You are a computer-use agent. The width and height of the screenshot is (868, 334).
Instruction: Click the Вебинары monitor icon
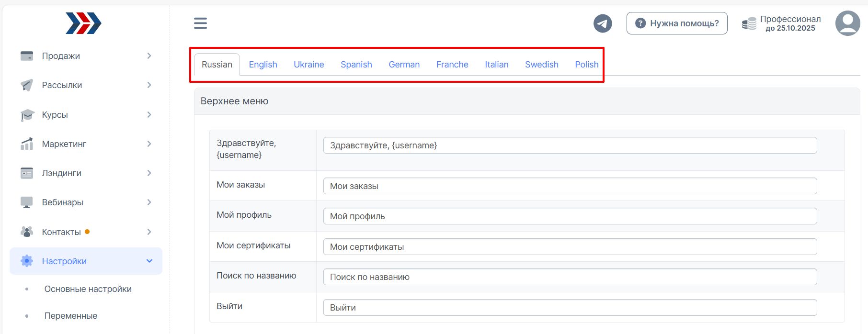point(27,202)
